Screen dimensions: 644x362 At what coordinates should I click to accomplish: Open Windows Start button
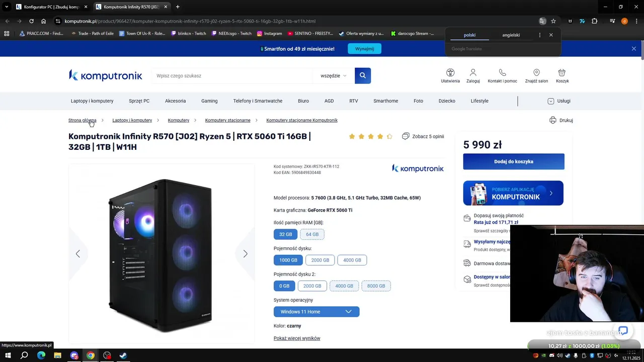point(8,355)
